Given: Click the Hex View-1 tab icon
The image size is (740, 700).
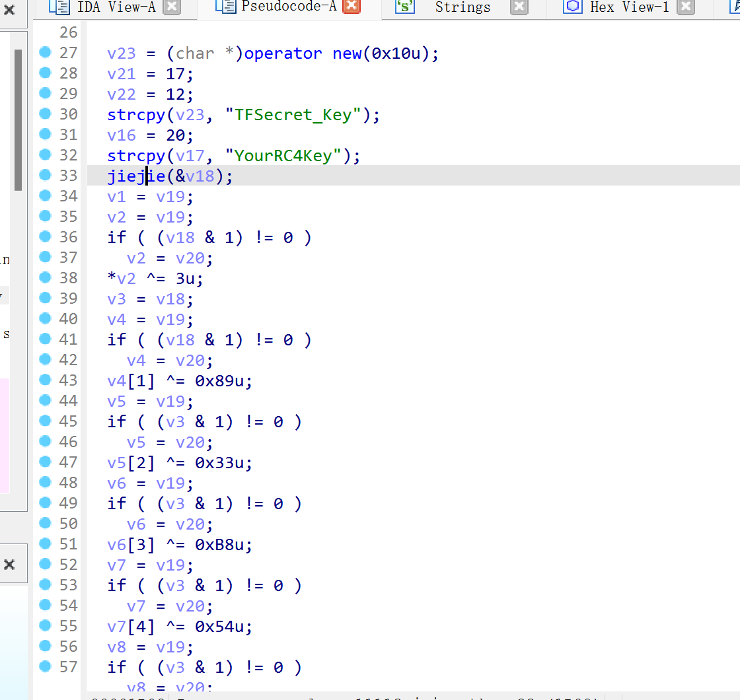Looking at the screenshot, I should pos(572,7).
